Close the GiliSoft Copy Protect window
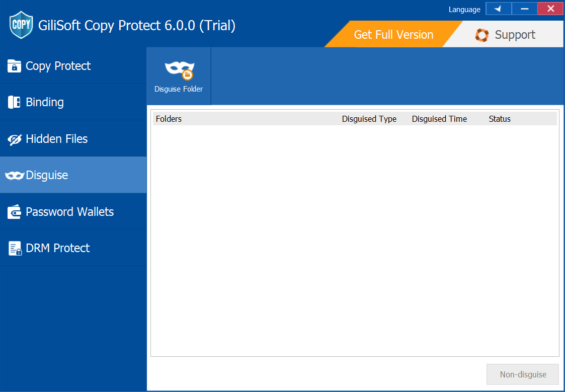 click(x=550, y=9)
